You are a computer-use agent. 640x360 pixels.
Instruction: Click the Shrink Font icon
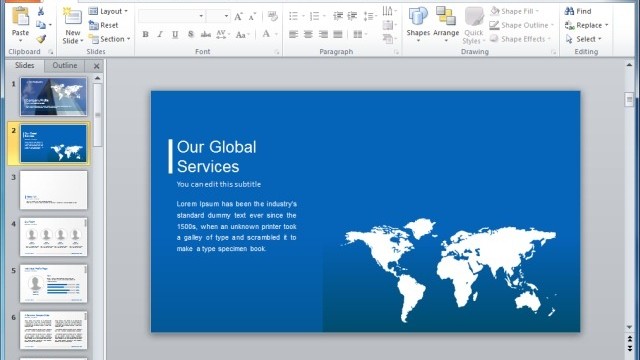[252, 16]
